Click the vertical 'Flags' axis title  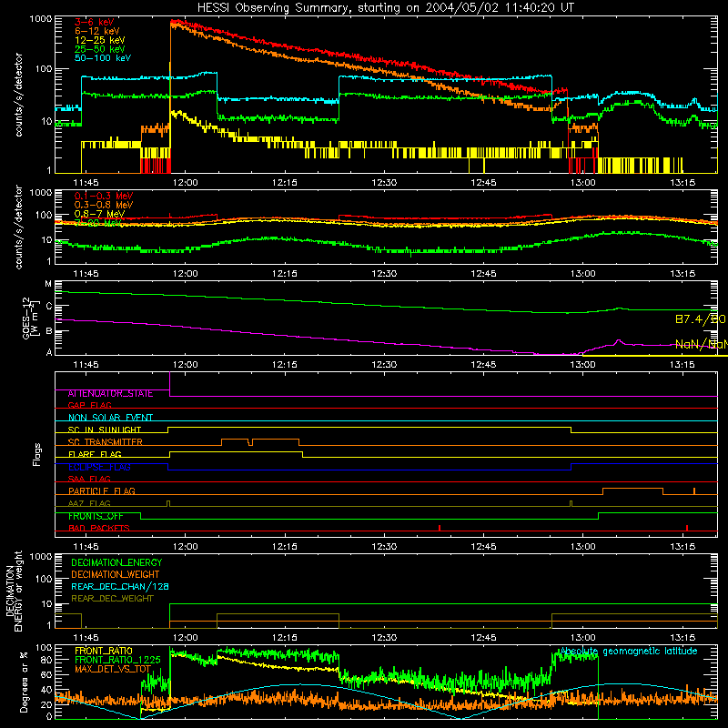37,454
